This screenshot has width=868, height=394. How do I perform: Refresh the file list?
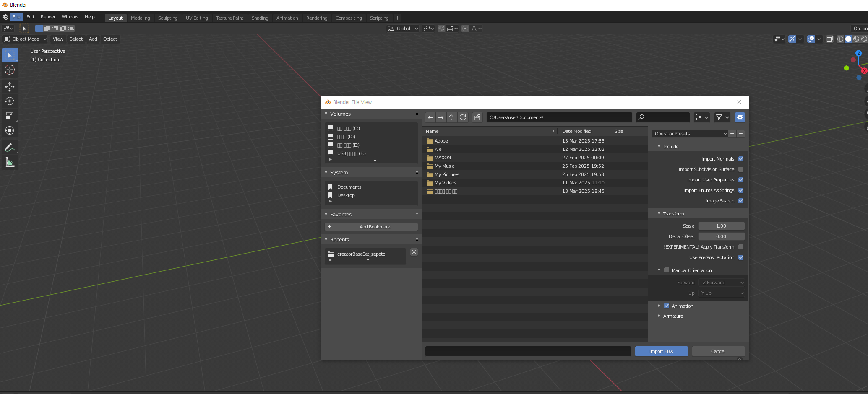click(463, 117)
